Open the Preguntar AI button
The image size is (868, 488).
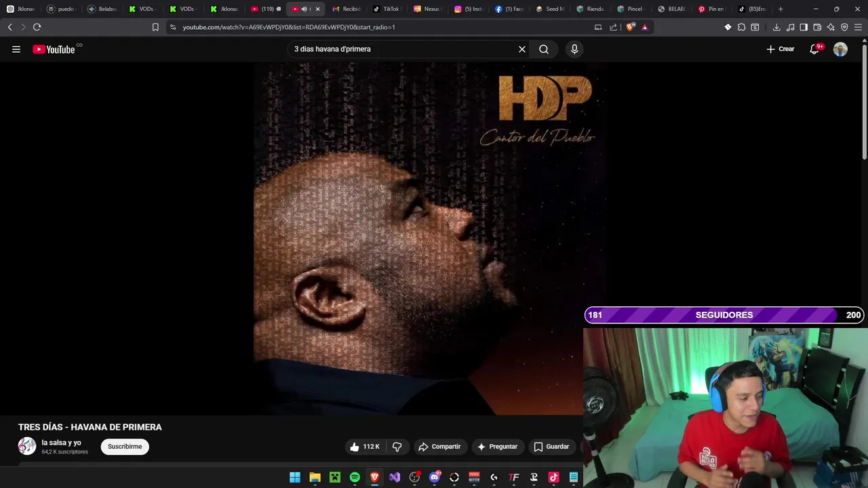tap(497, 447)
